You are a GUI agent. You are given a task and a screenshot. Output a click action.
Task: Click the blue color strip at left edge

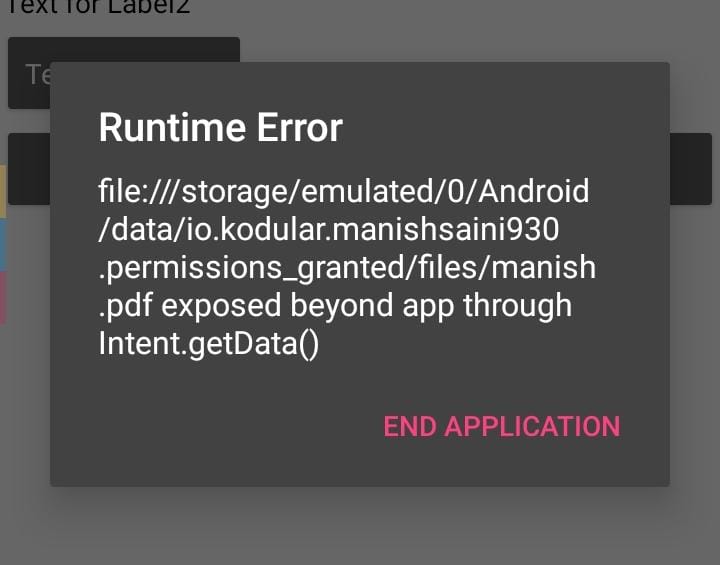click(x=3, y=244)
